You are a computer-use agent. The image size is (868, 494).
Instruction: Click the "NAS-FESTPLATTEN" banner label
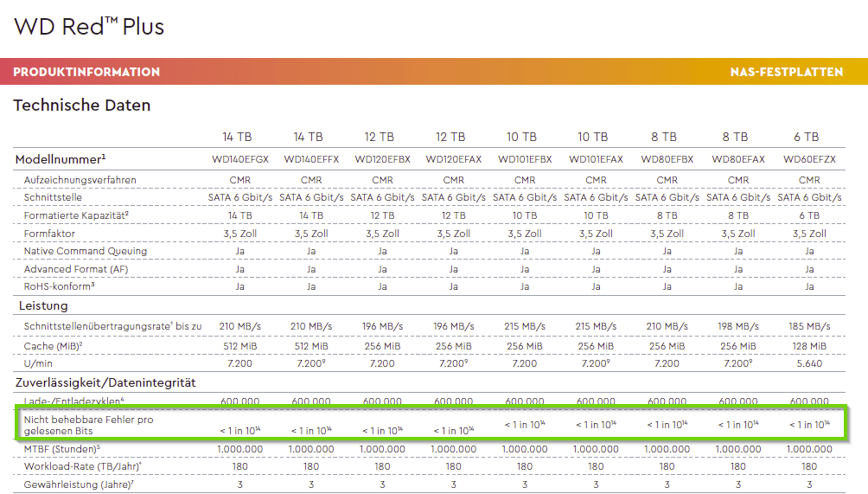[787, 72]
